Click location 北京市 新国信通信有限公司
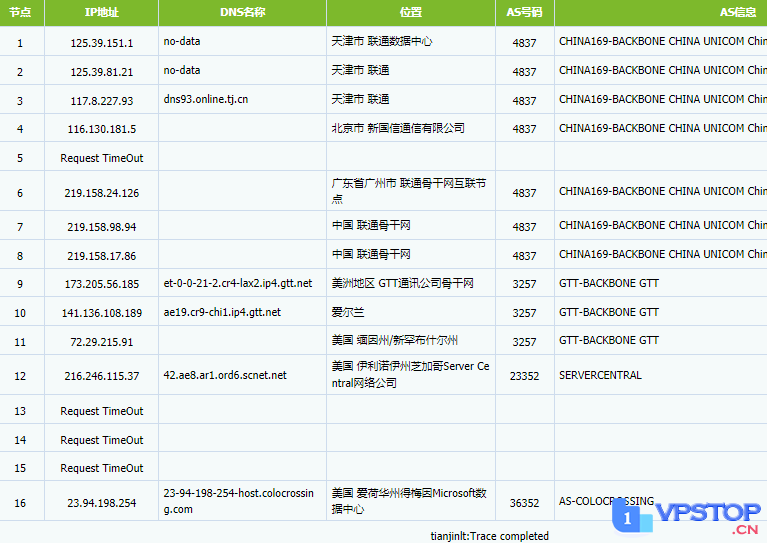 coord(398,128)
